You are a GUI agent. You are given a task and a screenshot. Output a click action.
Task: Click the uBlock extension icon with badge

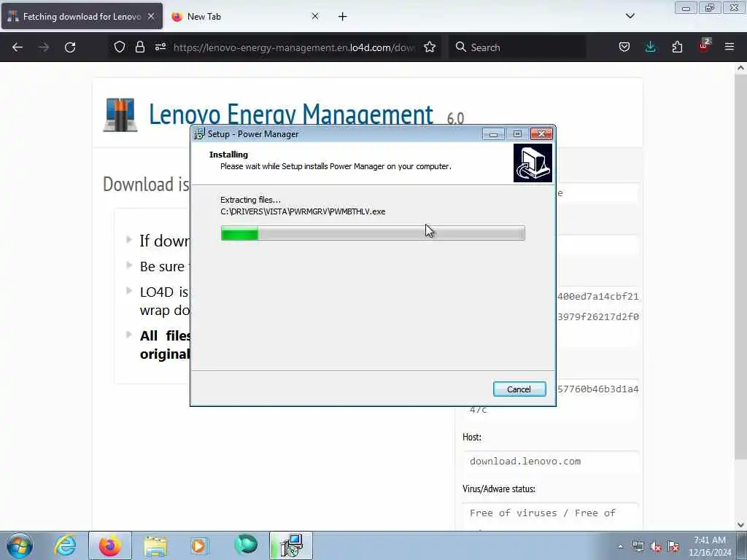[x=704, y=46]
